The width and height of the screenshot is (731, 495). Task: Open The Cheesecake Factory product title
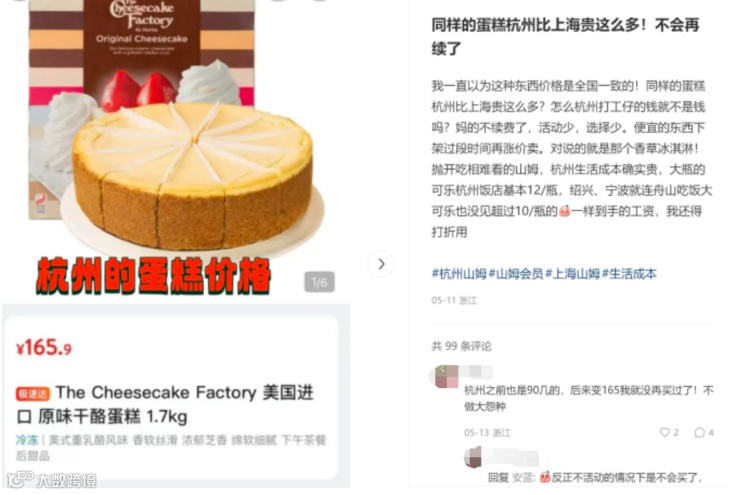point(165,404)
